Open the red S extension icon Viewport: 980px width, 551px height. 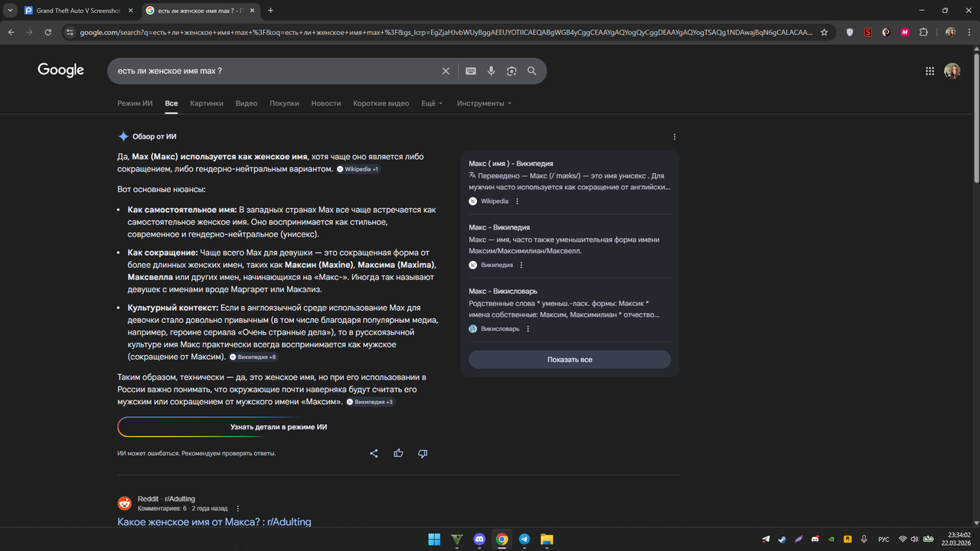pos(868,32)
